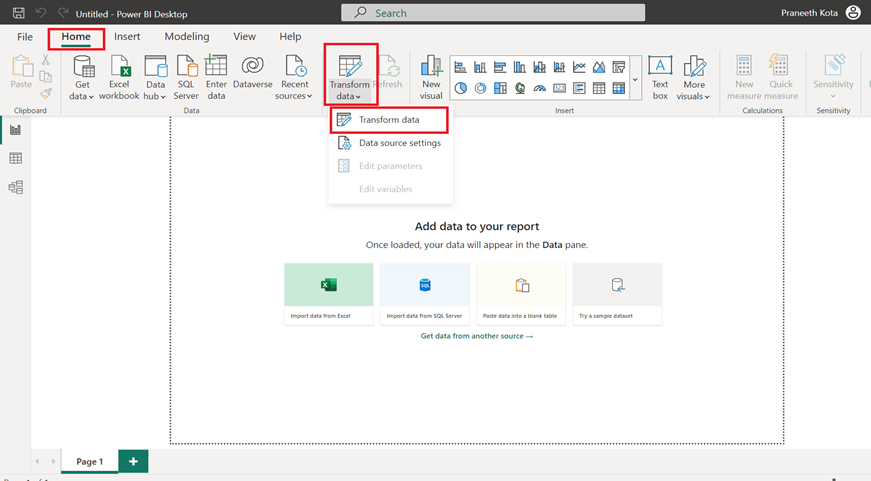Expand the visuals gallery arrow
The height and width of the screenshot is (481, 871).
tap(635, 78)
